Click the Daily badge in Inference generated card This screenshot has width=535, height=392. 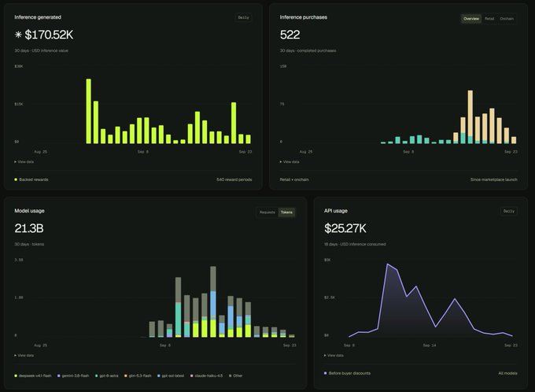tap(243, 17)
